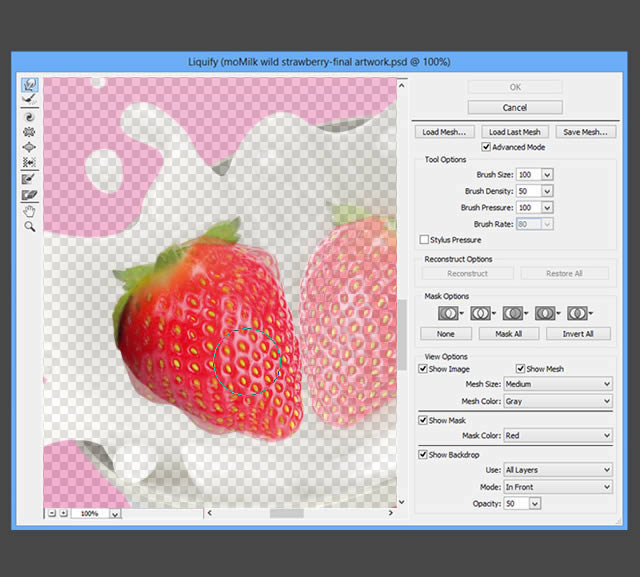Select the Push Left tool
The image size is (640, 577).
click(29, 162)
